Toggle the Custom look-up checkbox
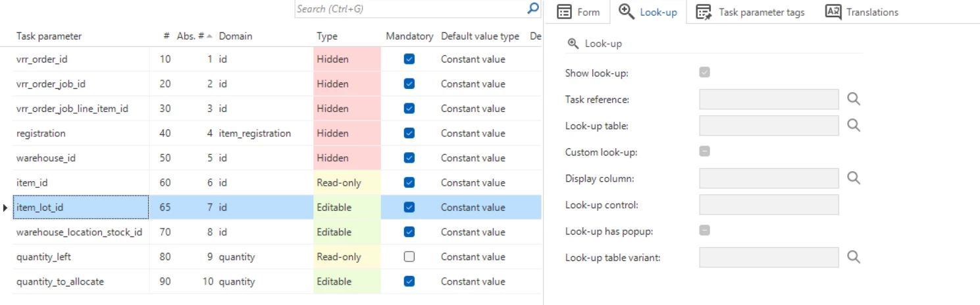980x305 pixels. [705, 152]
